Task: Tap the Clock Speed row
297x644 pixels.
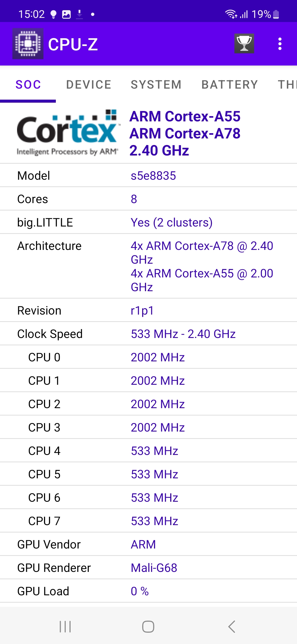Action: (x=148, y=334)
